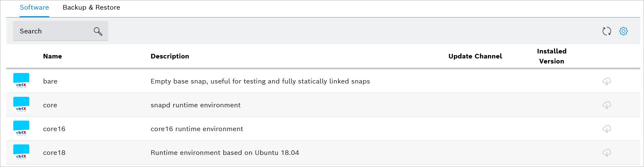644x167 pixels.
Task: Click the Update Channel column header
Action: [475, 56]
